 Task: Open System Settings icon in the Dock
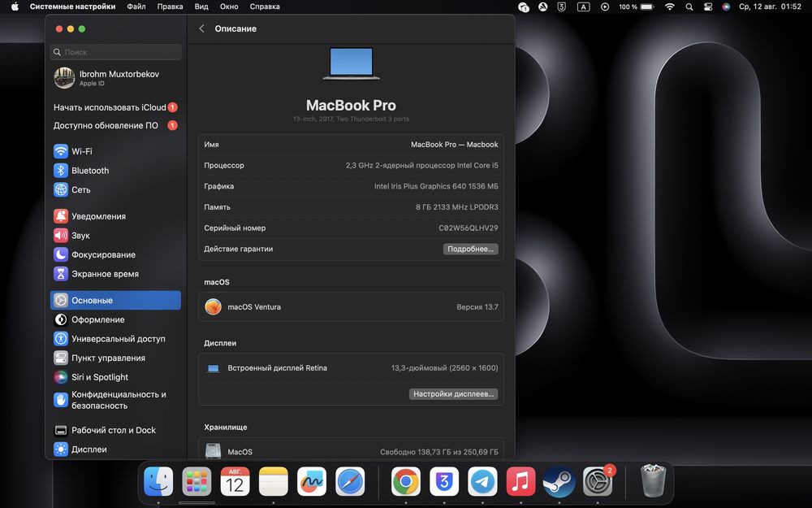pyautogui.click(x=598, y=481)
